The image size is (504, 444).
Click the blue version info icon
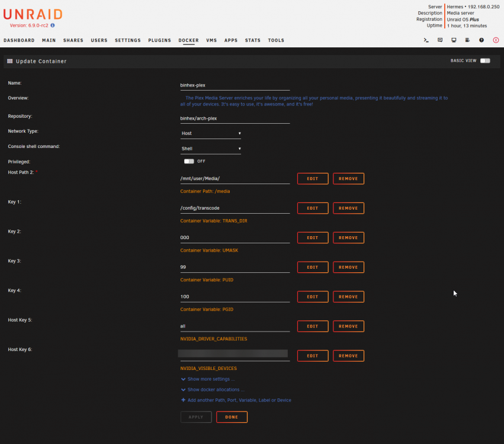tap(52, 25)
